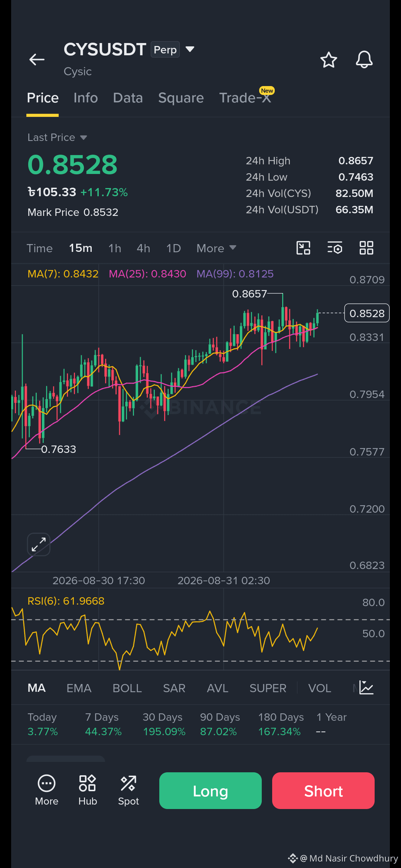Tap the 0.8657 high marker on chart
The width and height of the screenshot is (401, 868).
click(x=250, y=294)
